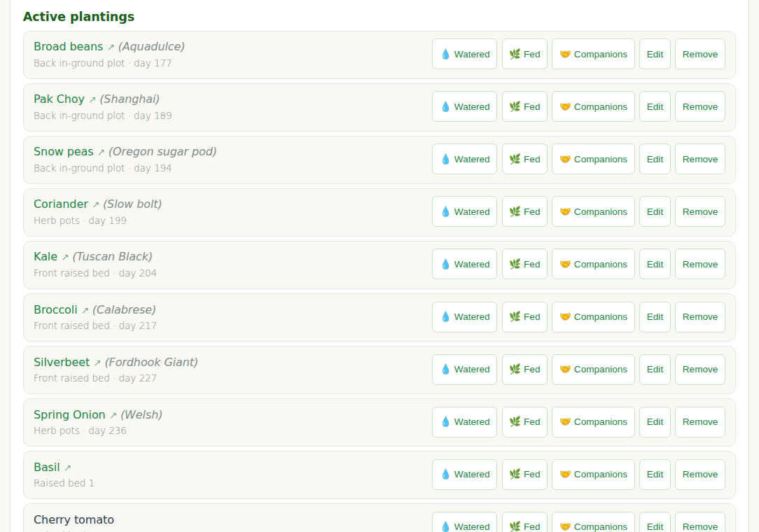This screenshot has height=532, width=759.
Task: Mark Basil as Fed
Action: (524, 475)
